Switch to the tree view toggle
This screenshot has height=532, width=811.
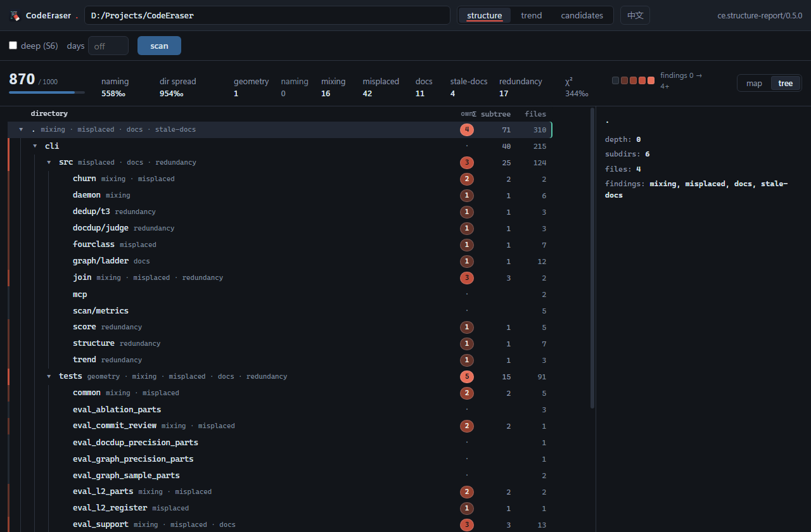[x=786, y=84]
